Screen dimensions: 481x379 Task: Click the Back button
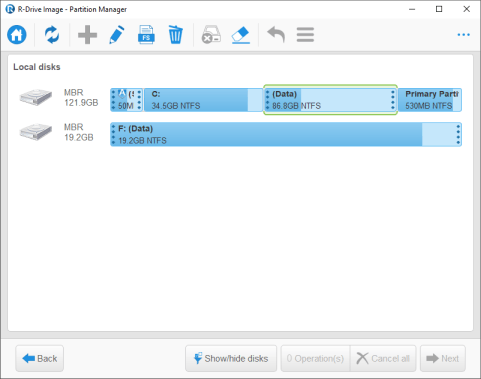pos(39,358)
